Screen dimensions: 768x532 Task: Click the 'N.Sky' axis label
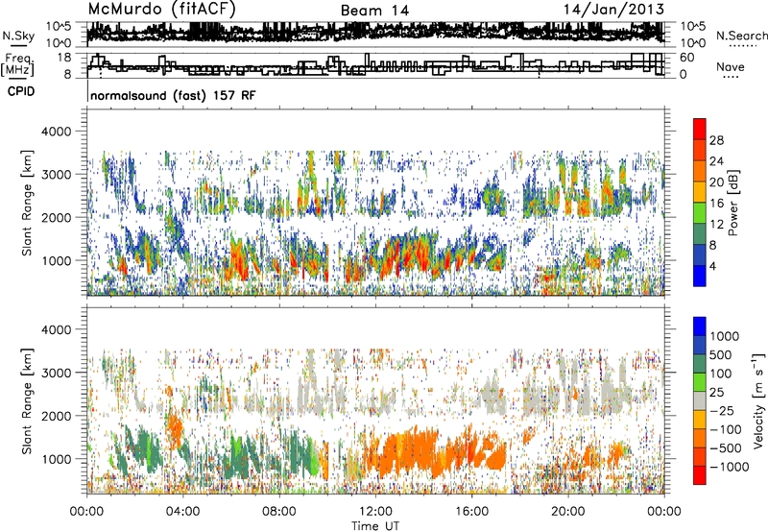18,36
